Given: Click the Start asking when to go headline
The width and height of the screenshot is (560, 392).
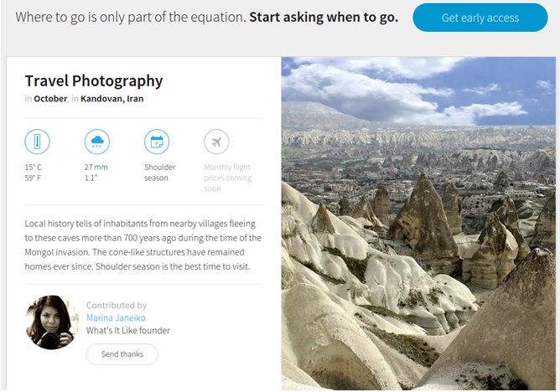Looking at the screenshot, I should (324, 17).
